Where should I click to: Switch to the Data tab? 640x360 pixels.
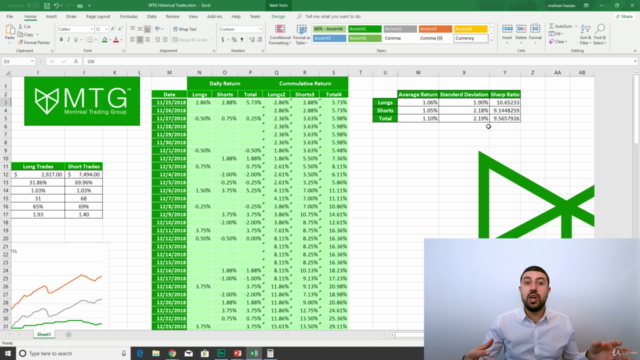tap(151, 17)
